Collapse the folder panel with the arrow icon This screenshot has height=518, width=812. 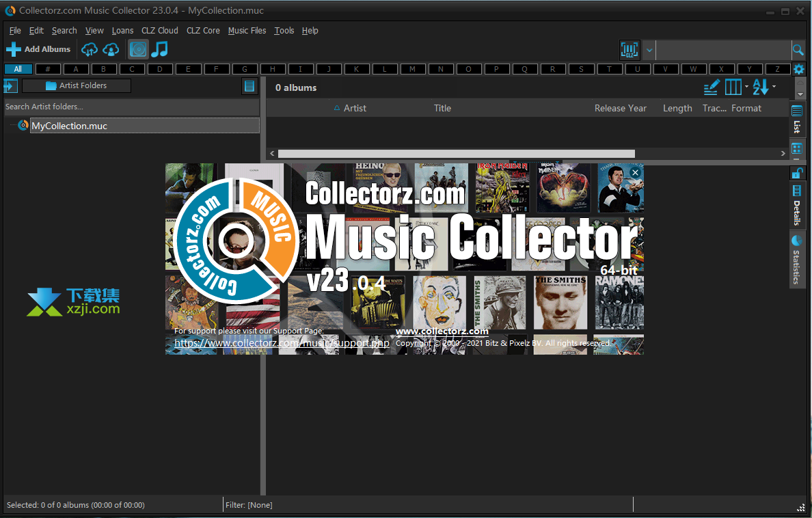[x=10, y=86]
